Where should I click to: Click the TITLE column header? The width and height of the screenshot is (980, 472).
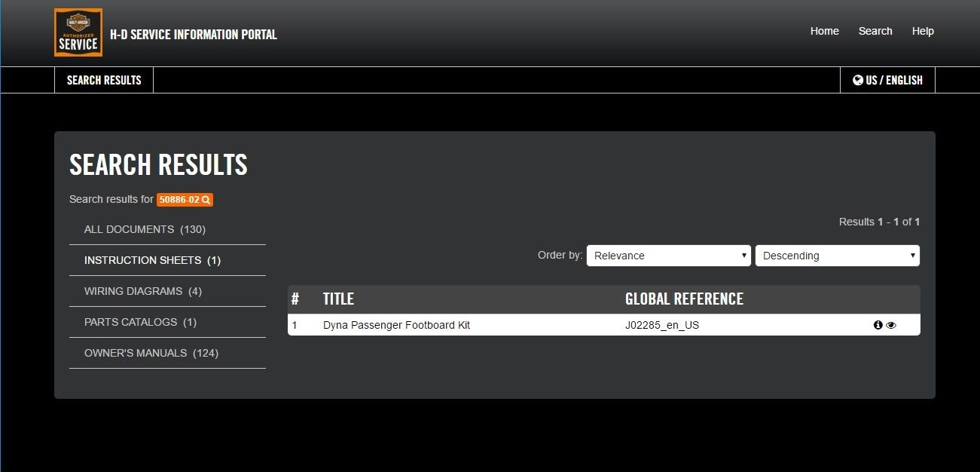[338, 299]
